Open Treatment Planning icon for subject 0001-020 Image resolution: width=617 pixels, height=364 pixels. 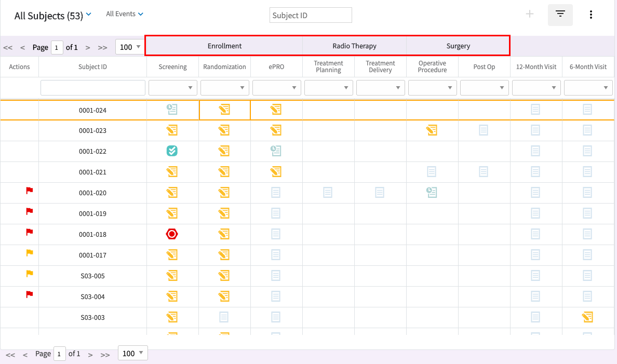click(x=328, y=193)
